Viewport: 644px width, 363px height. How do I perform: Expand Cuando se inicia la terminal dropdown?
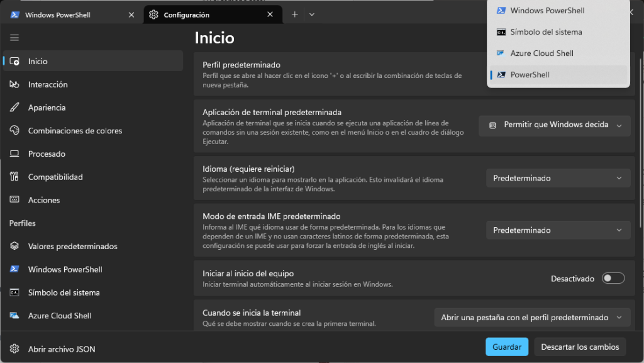(532, 318)
